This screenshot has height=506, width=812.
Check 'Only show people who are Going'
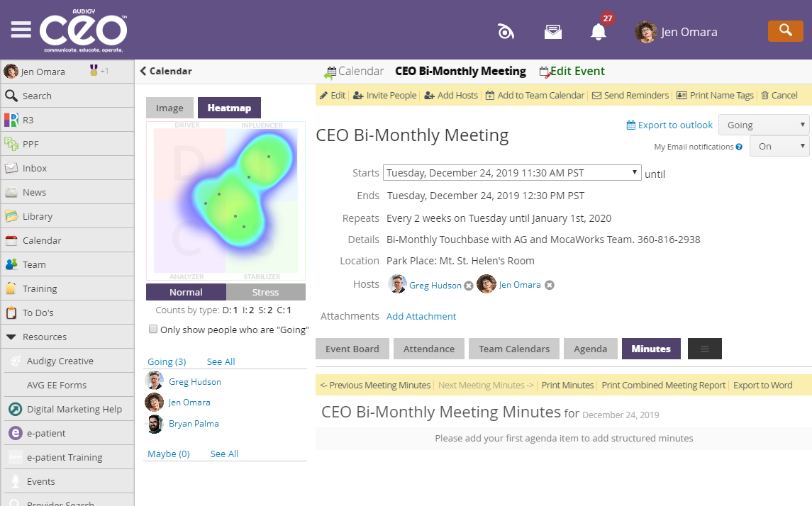click(x=153, y=330)
